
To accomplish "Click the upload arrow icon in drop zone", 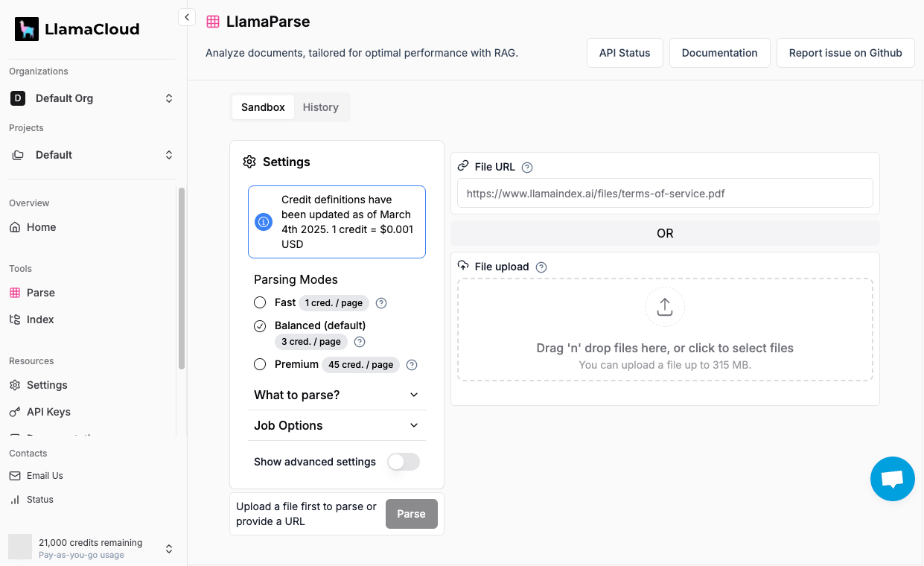I will coord(664,307).
